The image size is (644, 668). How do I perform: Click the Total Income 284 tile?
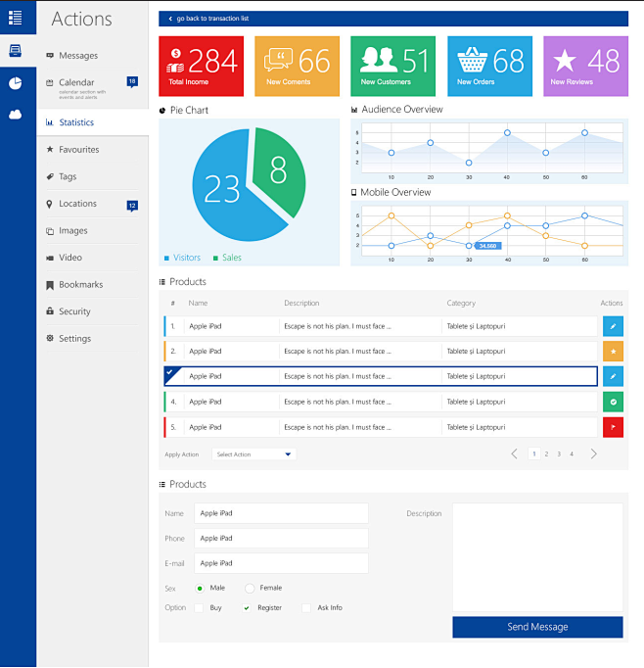[x=202, y=66]
